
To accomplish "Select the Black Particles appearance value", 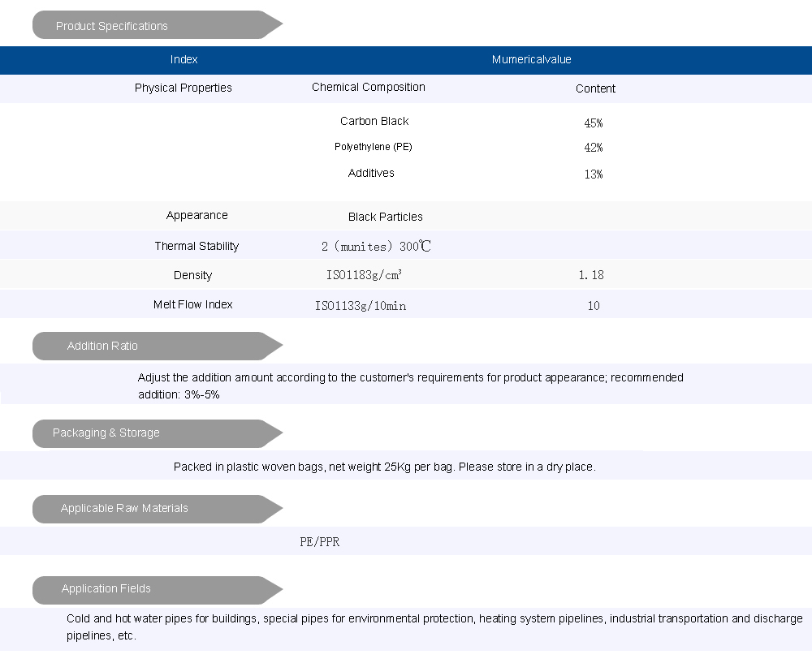I will [x=386, y=217].
